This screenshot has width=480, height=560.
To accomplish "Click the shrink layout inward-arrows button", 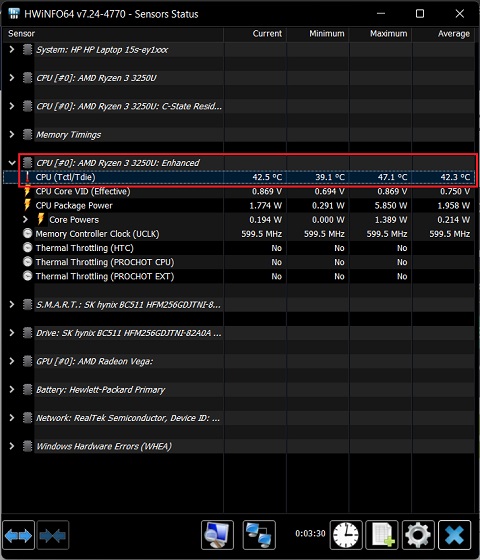I will pyautogui.click(x=52, y=535).
